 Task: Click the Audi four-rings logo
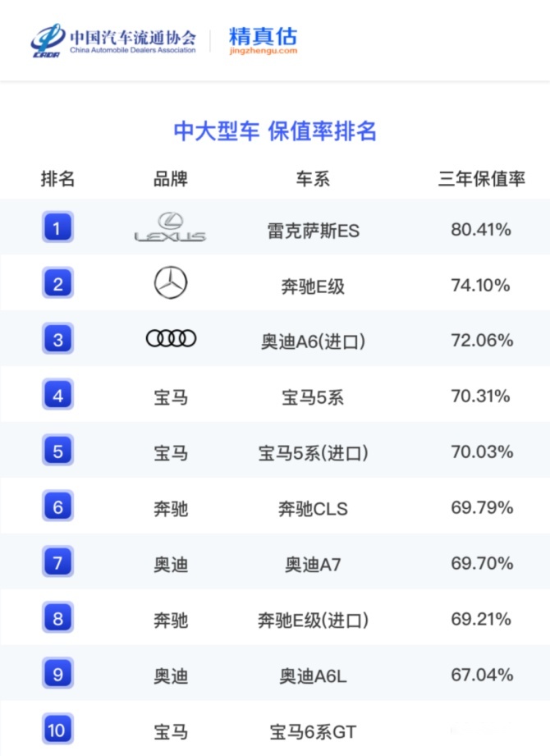click(x=171, y=338)
